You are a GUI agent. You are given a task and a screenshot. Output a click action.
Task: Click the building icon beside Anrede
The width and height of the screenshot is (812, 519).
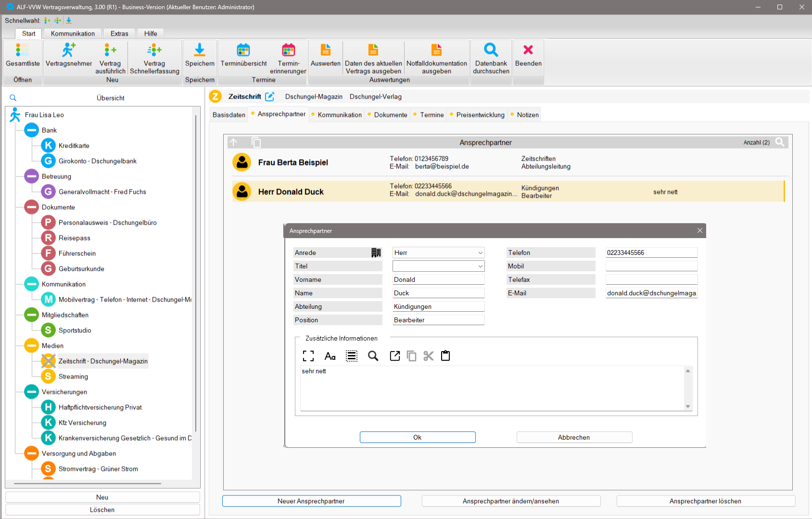tap(376, 253)
